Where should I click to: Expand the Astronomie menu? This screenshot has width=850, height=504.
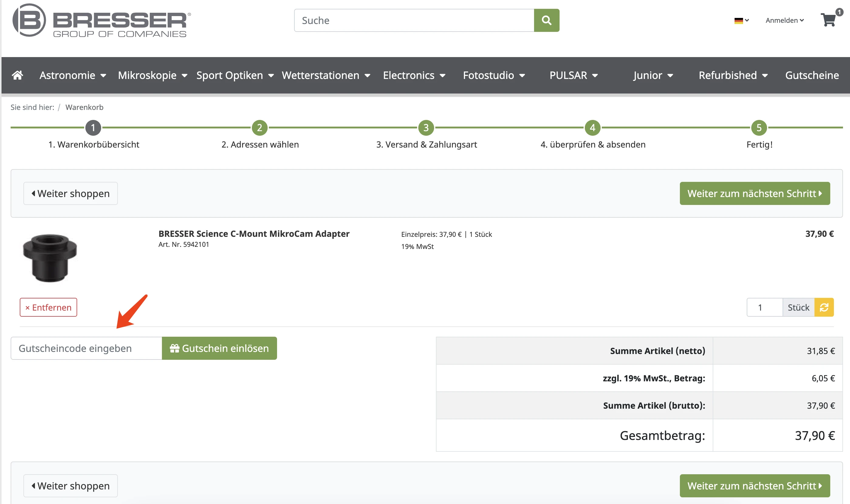tap(73, 75)
